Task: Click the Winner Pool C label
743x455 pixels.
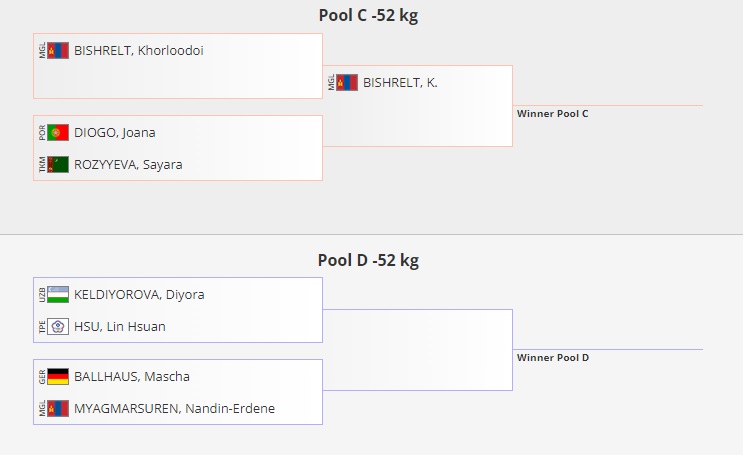Action: [552, 113]
